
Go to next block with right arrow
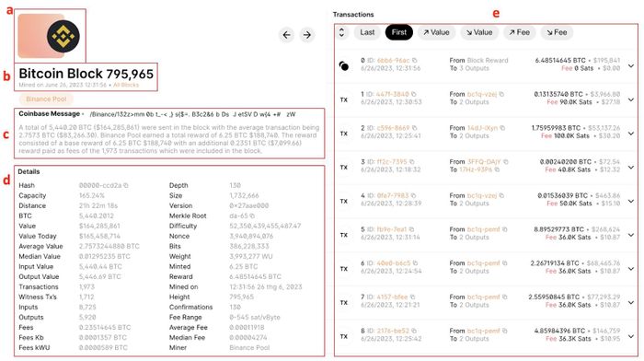tap(307, 35)
